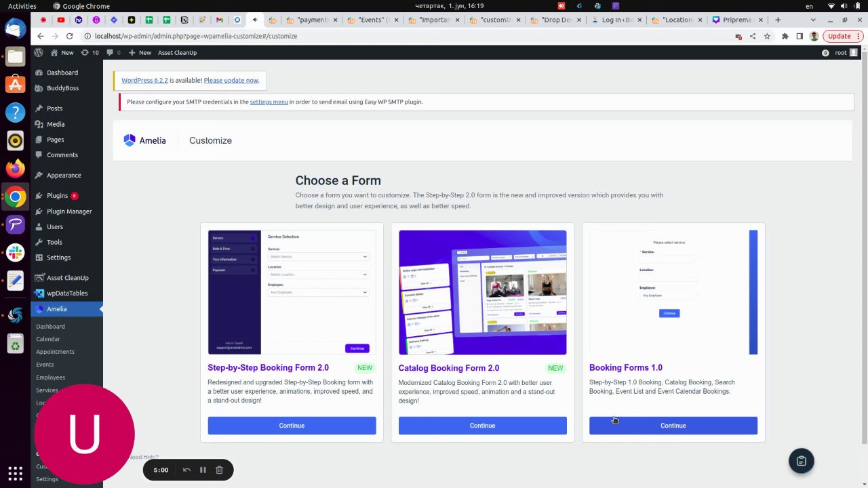Click the + New admin bar item

click(x=140, y=52)
